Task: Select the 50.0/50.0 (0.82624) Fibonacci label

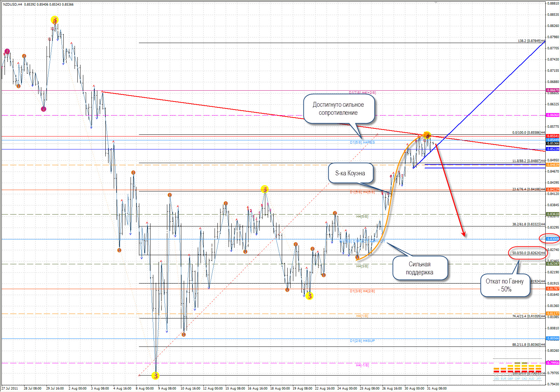Action: (528, 253)
